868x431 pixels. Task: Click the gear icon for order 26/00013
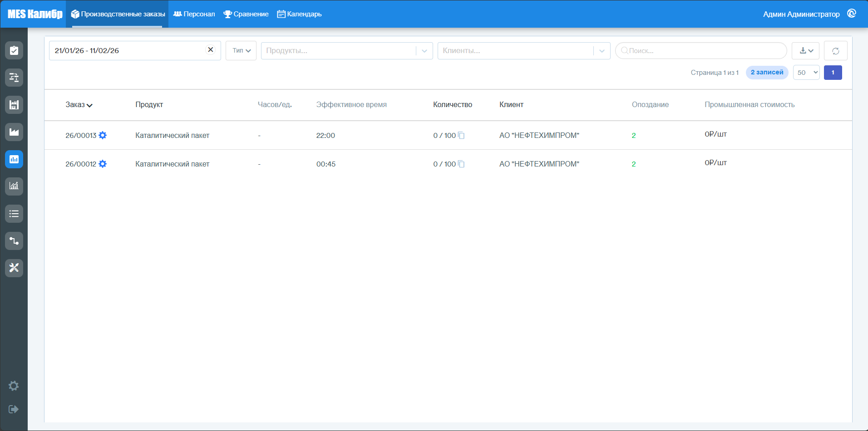pos(103,135)
